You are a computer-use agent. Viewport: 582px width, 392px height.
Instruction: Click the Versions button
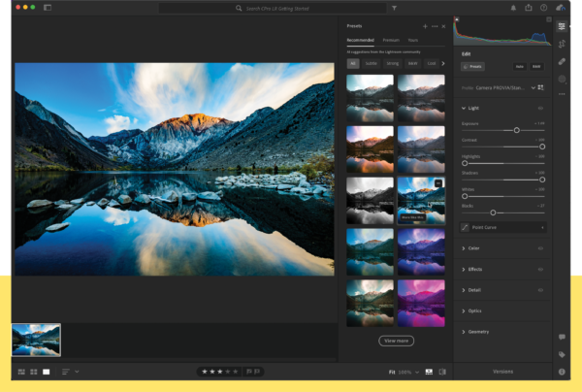click(x=502, y=372)
